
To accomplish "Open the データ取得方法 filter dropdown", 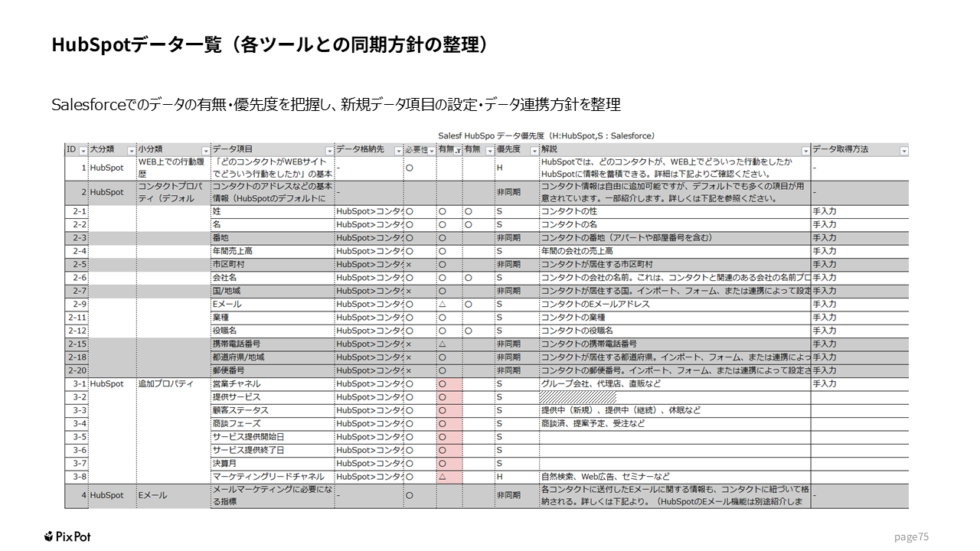I will [904, 151].
